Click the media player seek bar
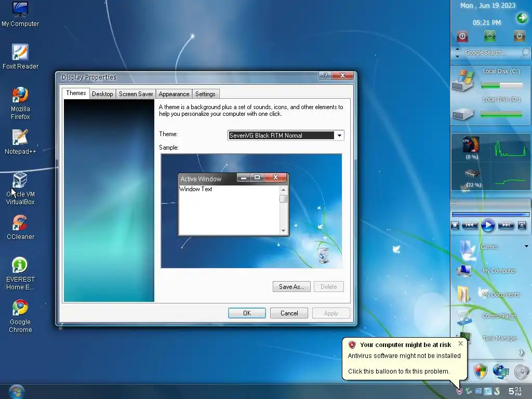532x399 pixels. click(x=490, y=215)
